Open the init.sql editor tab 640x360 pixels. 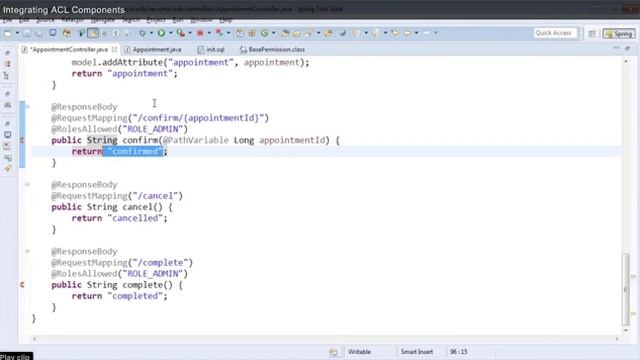click(x=215, y=49)
